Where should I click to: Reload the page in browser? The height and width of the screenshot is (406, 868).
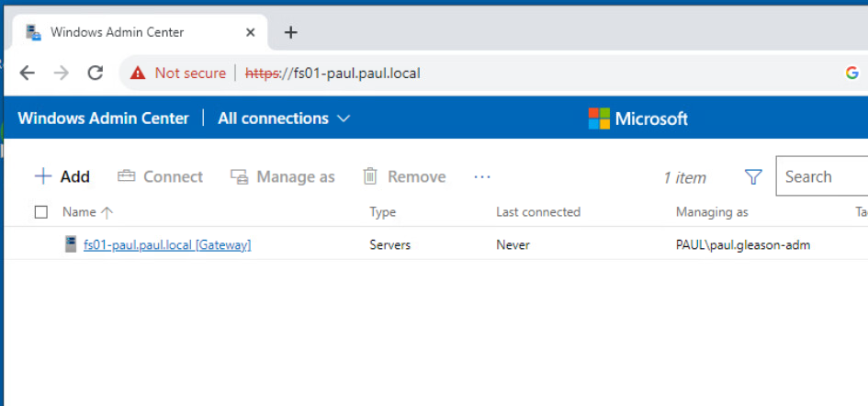point(95,73)
